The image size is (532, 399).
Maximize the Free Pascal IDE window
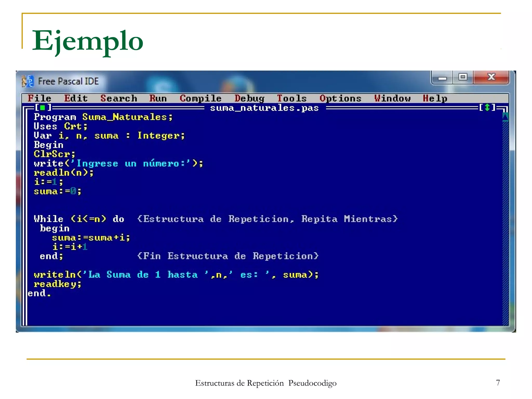(463, 77)
